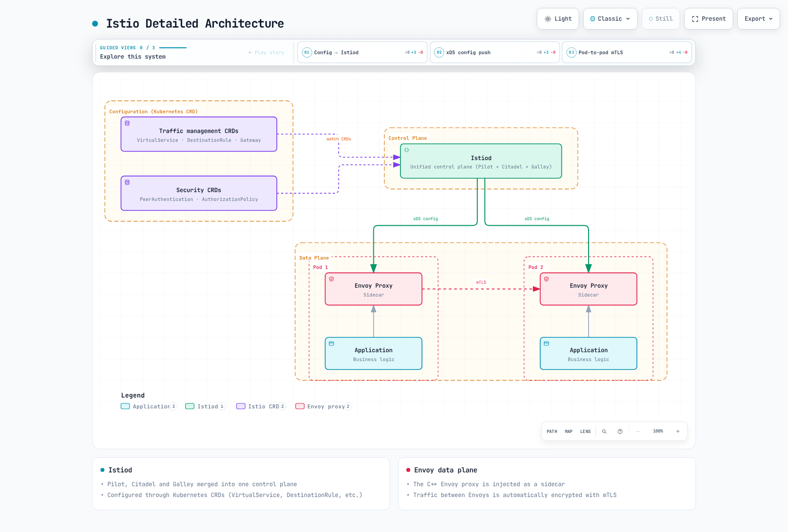788x532 pixels.
Task: Select the Traffic management CRDs node
Action: [199, 134]
